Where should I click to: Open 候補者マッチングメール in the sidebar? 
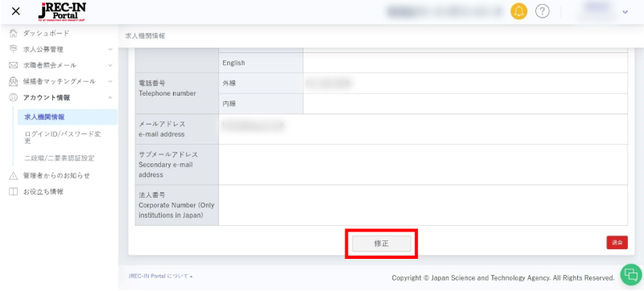(60, 81)
